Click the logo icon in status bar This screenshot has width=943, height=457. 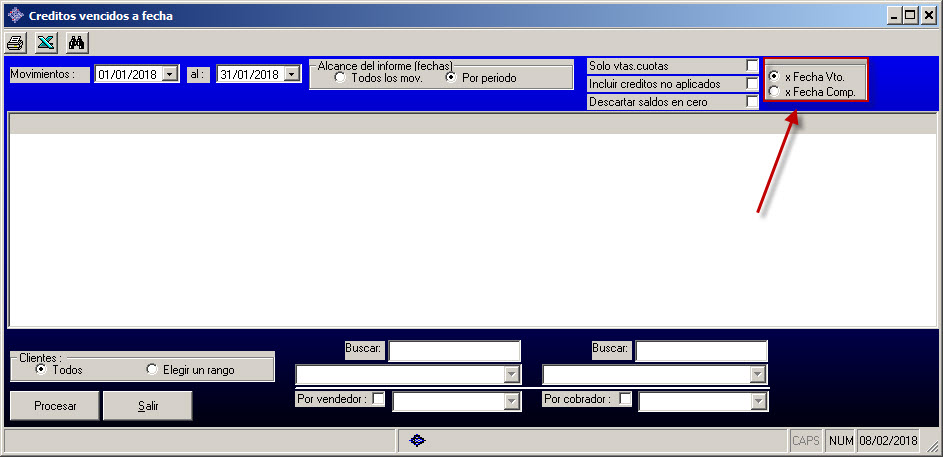pos(420,440)
